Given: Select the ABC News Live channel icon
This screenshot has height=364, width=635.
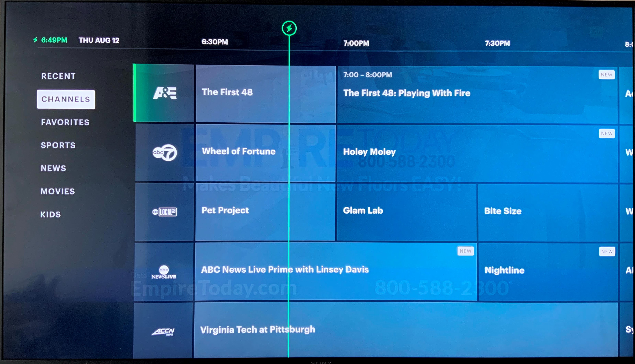Looking at the screenshot, I should (164, 269).
